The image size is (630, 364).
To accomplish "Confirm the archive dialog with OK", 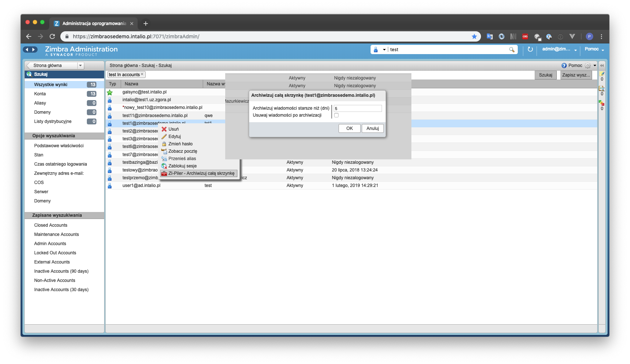I will [x=350, y=128].
